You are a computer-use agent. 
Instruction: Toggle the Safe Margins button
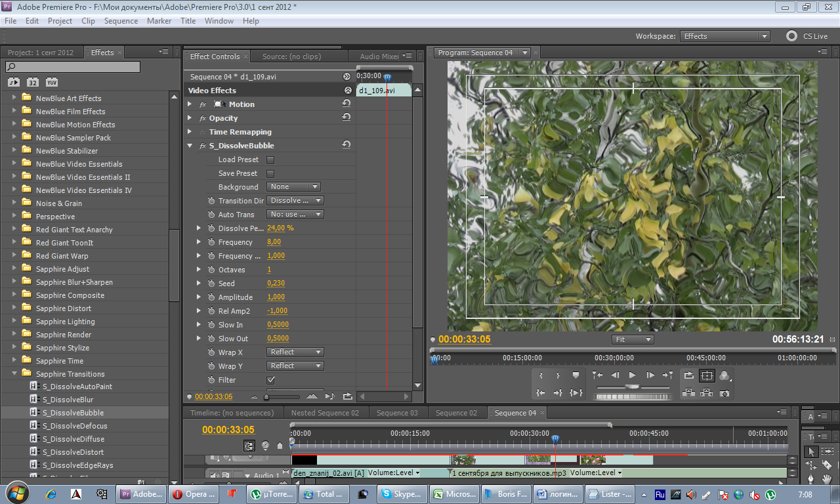click(x=707, y=376)
